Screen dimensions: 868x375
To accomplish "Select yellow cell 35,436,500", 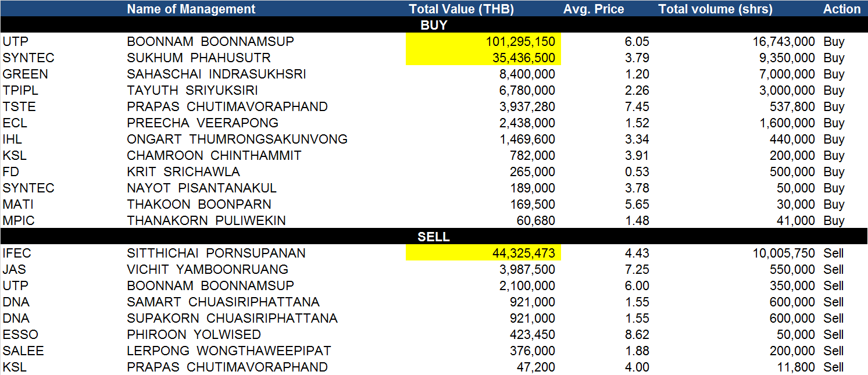I will tap(484, 58).
